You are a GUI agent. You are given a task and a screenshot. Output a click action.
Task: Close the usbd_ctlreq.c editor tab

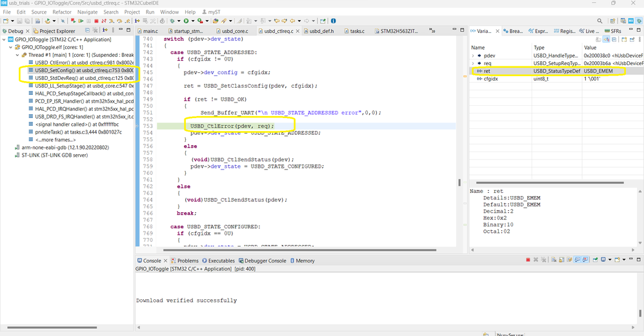pos(297,31)
